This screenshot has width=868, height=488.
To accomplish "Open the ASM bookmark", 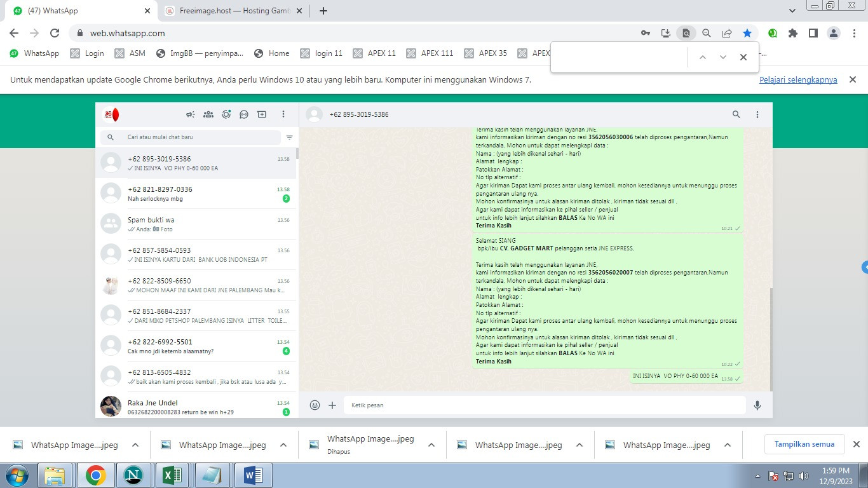I will pos(130,53).
